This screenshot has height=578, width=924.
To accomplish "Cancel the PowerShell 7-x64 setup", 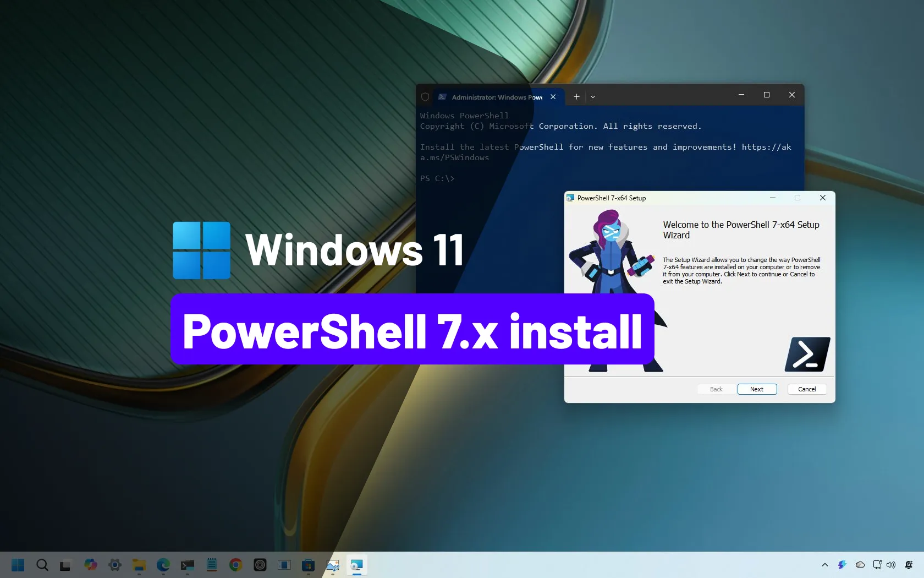I will [x=807, y=389].
